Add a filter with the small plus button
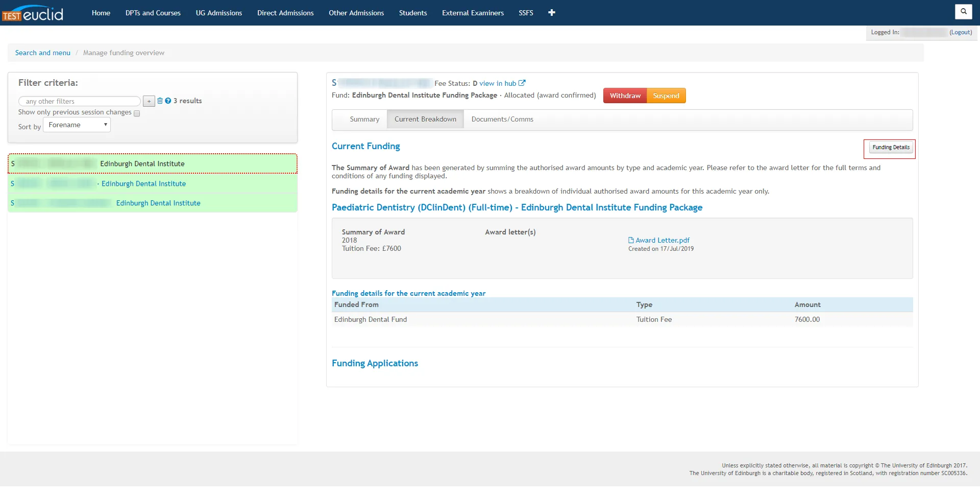 click(x=149, y=101)
